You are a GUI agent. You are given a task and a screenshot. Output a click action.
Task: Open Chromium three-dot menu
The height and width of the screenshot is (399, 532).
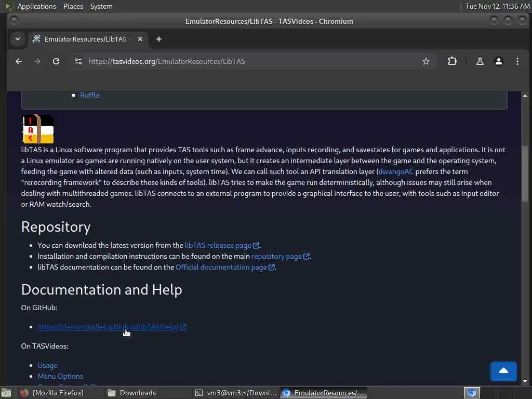click(x=517, y=61)
